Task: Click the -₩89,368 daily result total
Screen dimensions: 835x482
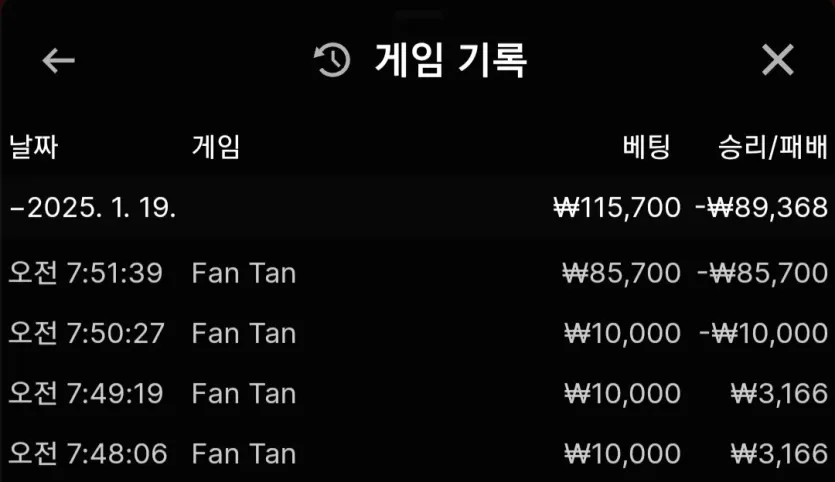Action: 762,207
